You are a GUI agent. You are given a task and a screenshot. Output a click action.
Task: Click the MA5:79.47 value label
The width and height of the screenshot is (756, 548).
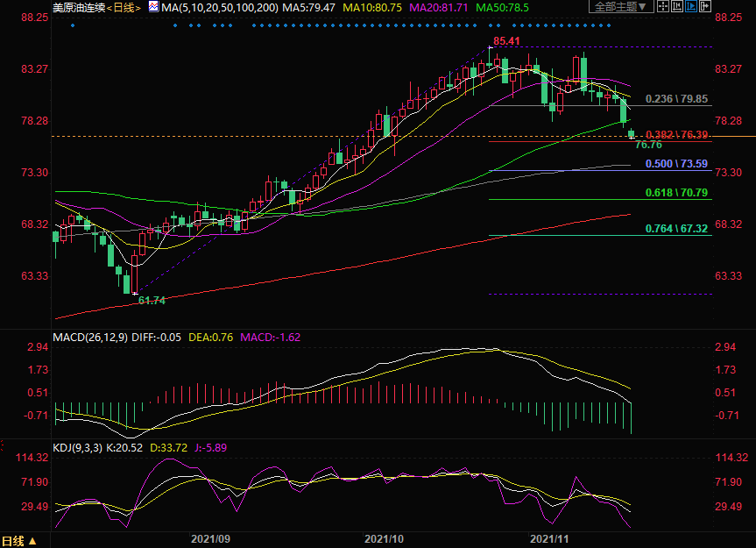click(x=310, y=7)
